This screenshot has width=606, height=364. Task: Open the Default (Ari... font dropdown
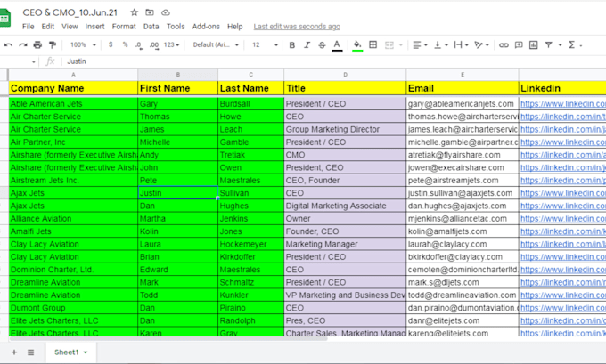pyautogui.click(x=216, y=44)
